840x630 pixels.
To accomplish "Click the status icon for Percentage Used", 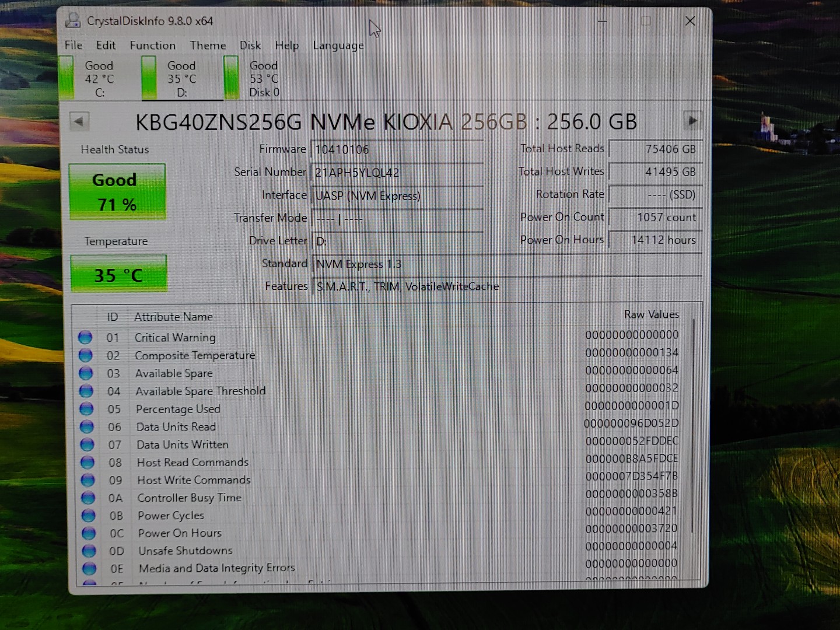I will pyautogui.click(x=86, y=409).
